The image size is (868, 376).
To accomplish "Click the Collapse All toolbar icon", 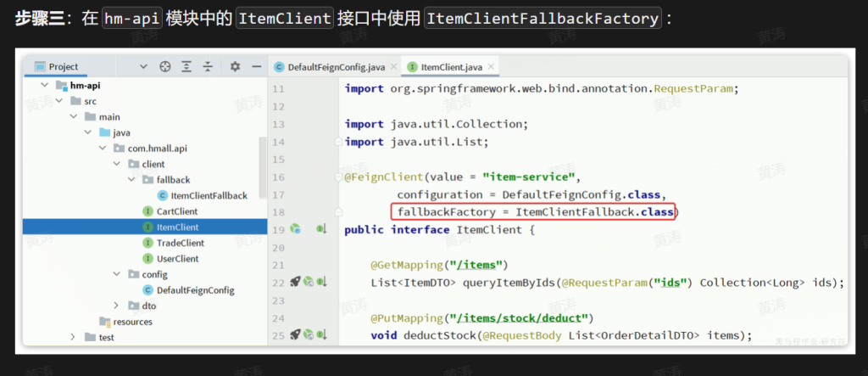I will [x=207, y=67].
